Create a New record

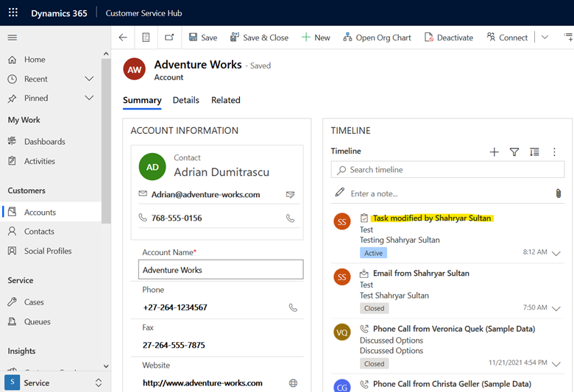(316, 38)
